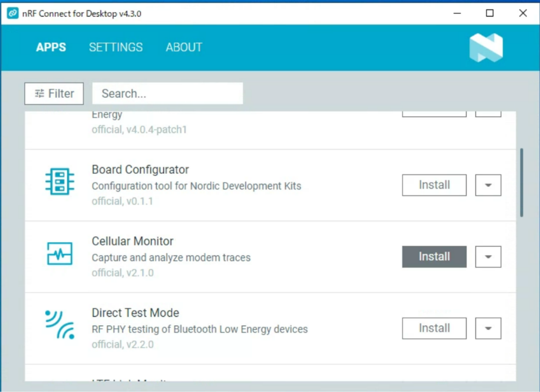Viewport: 540px width, 392px height.
Task: Go to the ABOUT tab
Action: coord(184,47)
